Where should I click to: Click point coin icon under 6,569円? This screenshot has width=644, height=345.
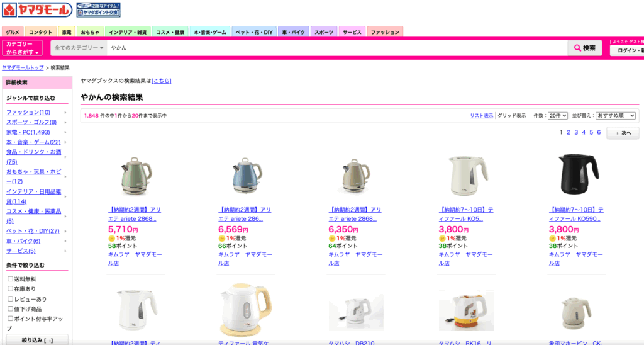click(x=221, y=239)
